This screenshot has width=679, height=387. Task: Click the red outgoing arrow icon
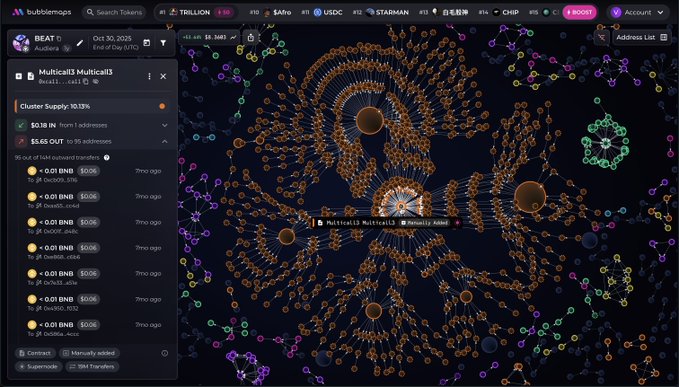[21, 141]
